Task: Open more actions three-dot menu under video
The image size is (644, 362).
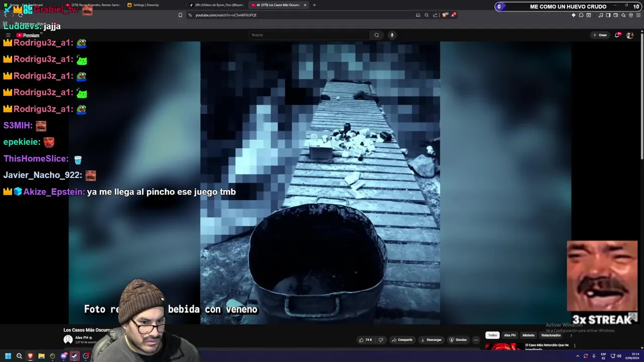Action: (476, 340)
